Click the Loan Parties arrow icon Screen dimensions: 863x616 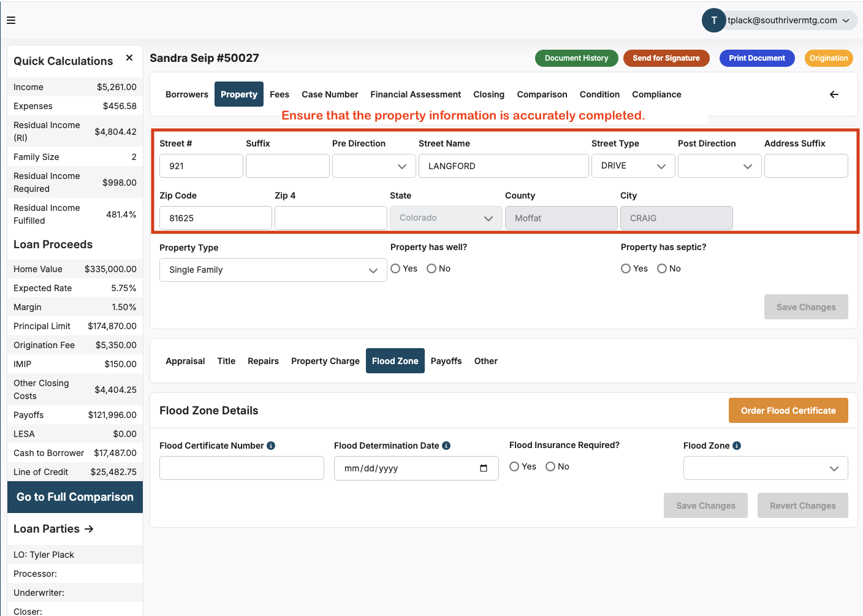[89, 529]
